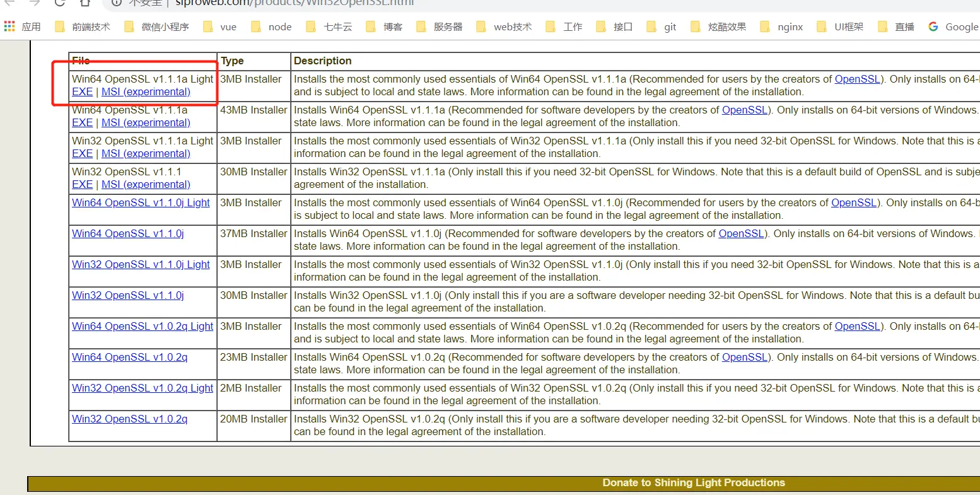Open the nginx bookmark folder
The height and width of the screenshot is (495, 980).
(782, 26)
